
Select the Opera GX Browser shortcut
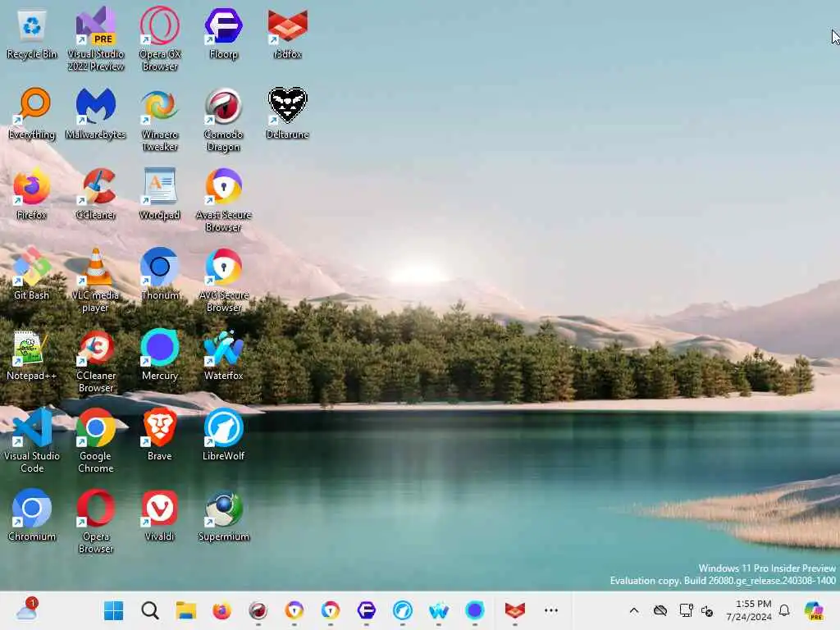click(160, 39)
